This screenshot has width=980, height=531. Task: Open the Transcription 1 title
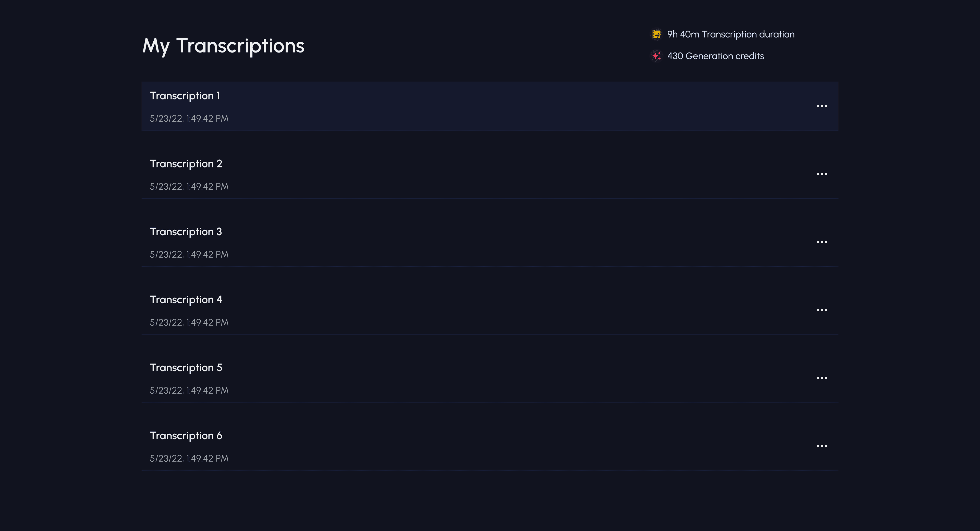185,96
